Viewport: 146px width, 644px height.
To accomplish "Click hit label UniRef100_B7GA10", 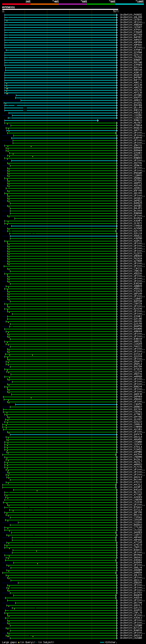I will tap(131, 507).
